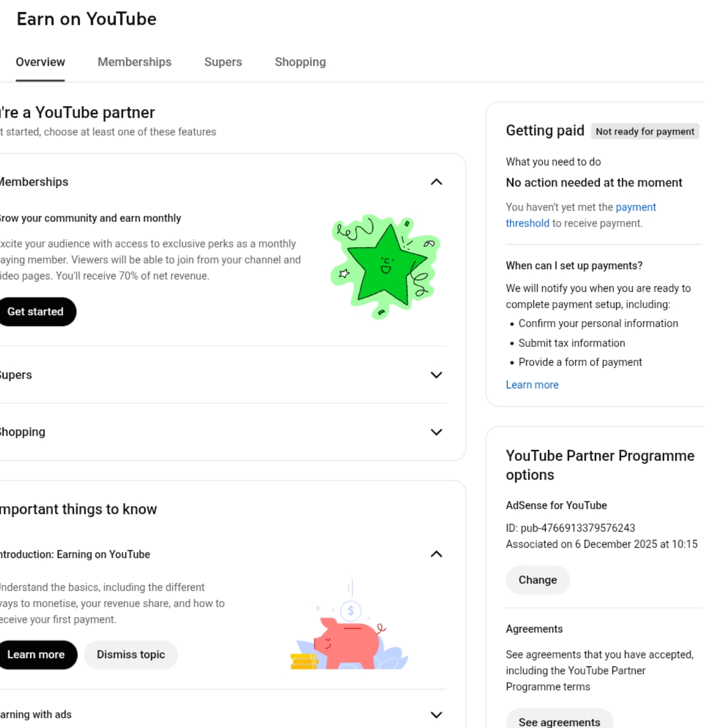Open the Supers tab

pos(223,62)
